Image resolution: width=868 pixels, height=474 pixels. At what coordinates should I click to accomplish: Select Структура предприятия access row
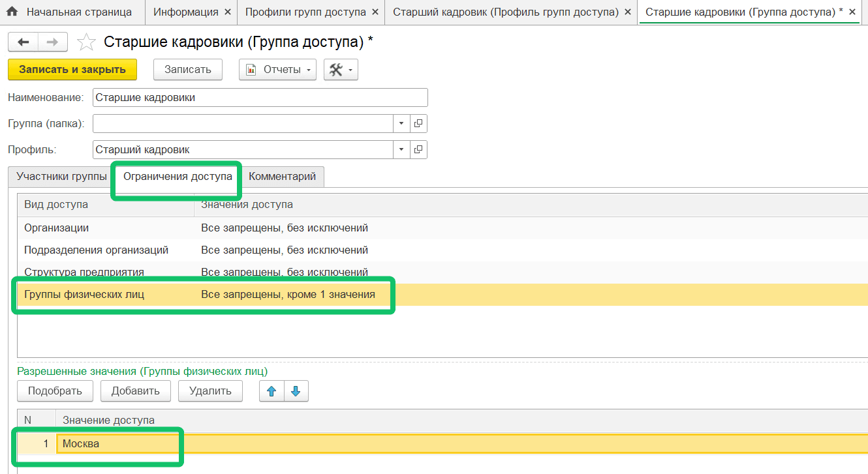[442, 272]
